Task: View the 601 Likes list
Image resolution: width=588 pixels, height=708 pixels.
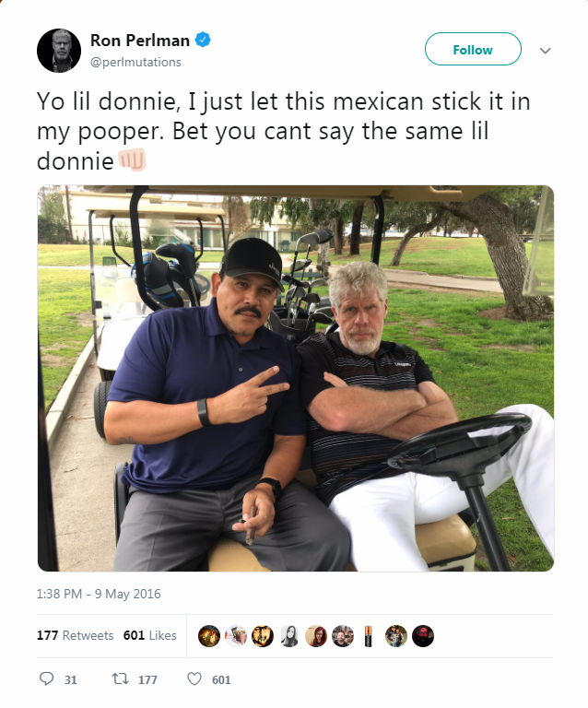Action: 150,635
